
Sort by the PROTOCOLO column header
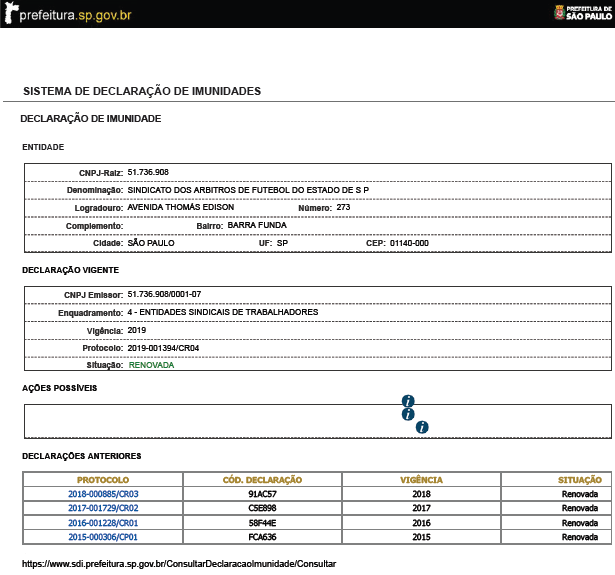[103, 480]
